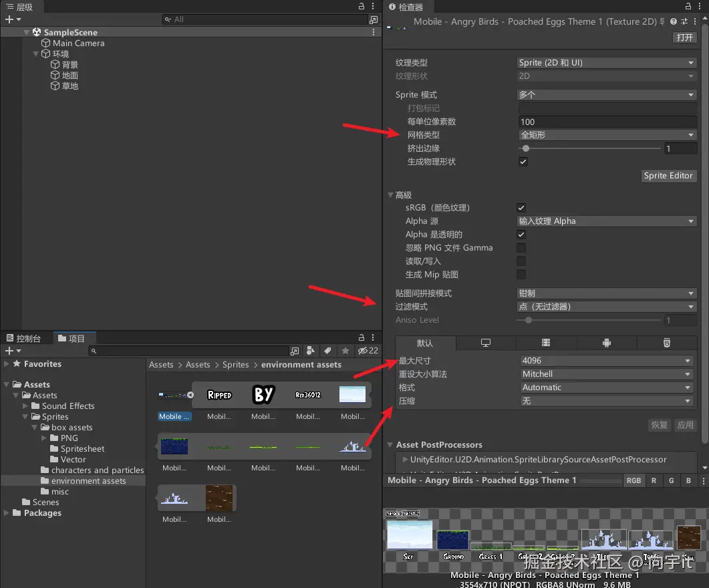Open the Alpha 源 dropdown
The width and height of the screenshot is (709, 588).
click(606, 221)
